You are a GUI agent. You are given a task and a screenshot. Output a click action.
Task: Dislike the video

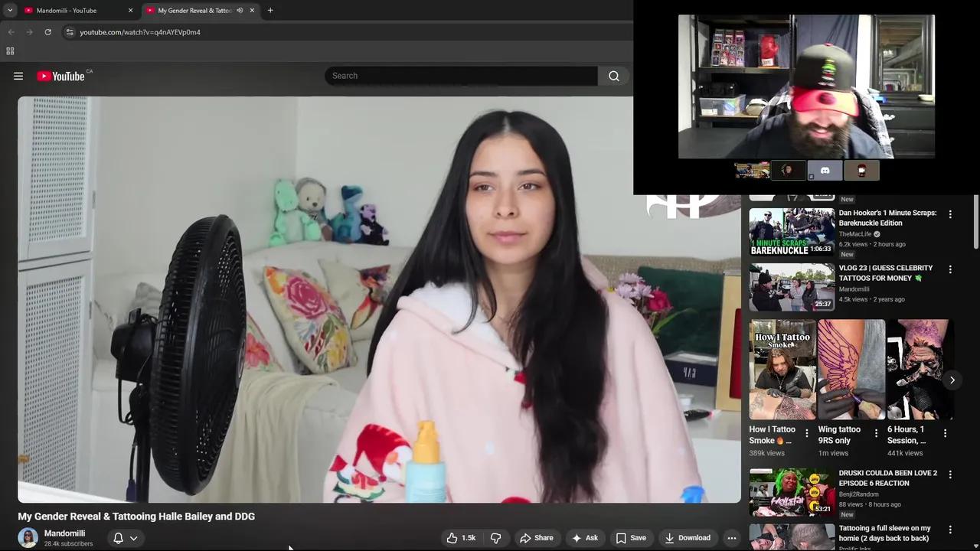pos(495,538)
